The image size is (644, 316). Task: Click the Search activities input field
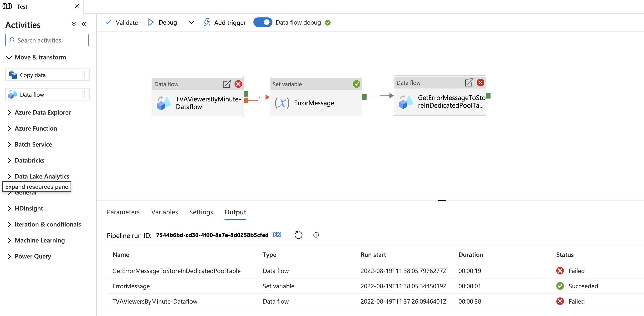[47, 40]
